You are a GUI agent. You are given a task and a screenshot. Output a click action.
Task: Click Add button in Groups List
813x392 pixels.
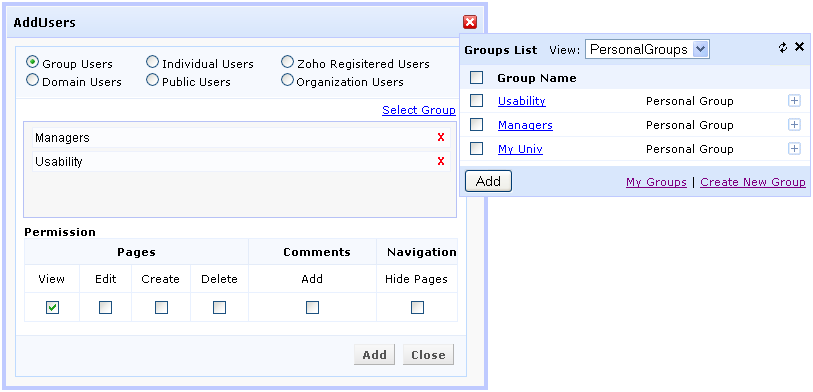click(488, 181)
